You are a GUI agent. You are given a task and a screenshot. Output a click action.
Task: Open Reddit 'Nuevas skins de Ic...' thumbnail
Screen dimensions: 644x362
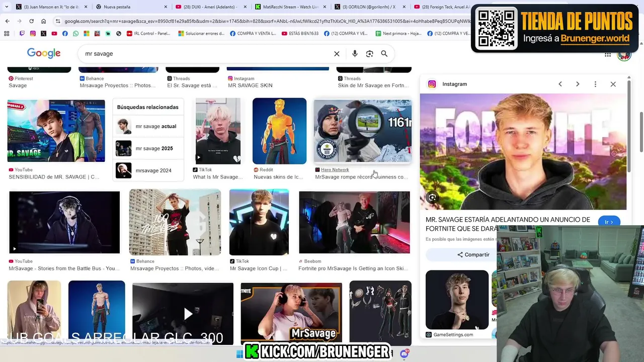coord(279,131)
